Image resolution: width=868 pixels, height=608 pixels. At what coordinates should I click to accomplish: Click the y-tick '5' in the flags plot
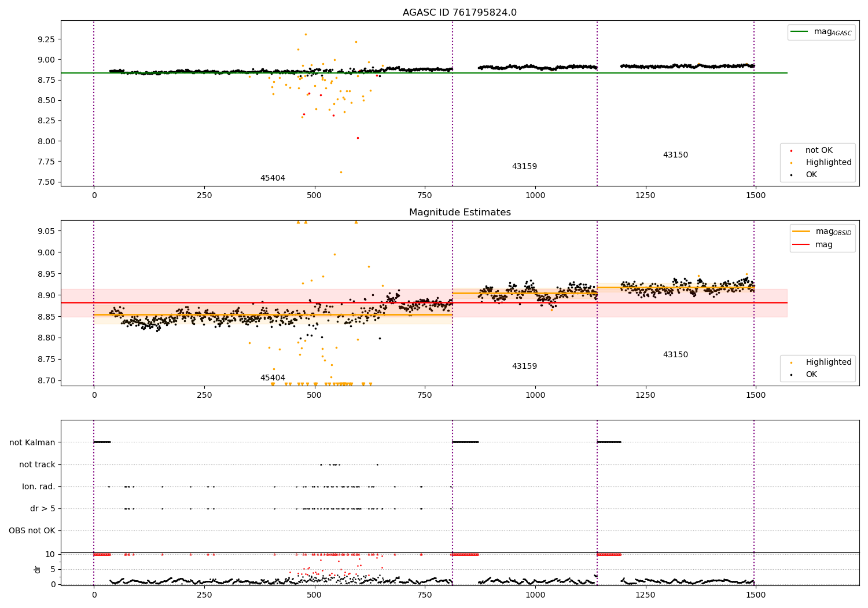coord(53,569)
